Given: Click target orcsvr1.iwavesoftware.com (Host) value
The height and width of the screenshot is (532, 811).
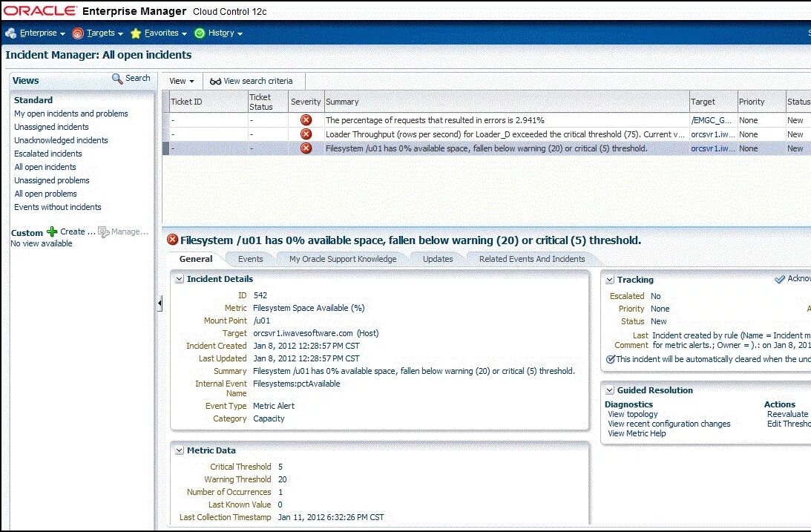Looking at the screenshot, I should pos(316,333).
